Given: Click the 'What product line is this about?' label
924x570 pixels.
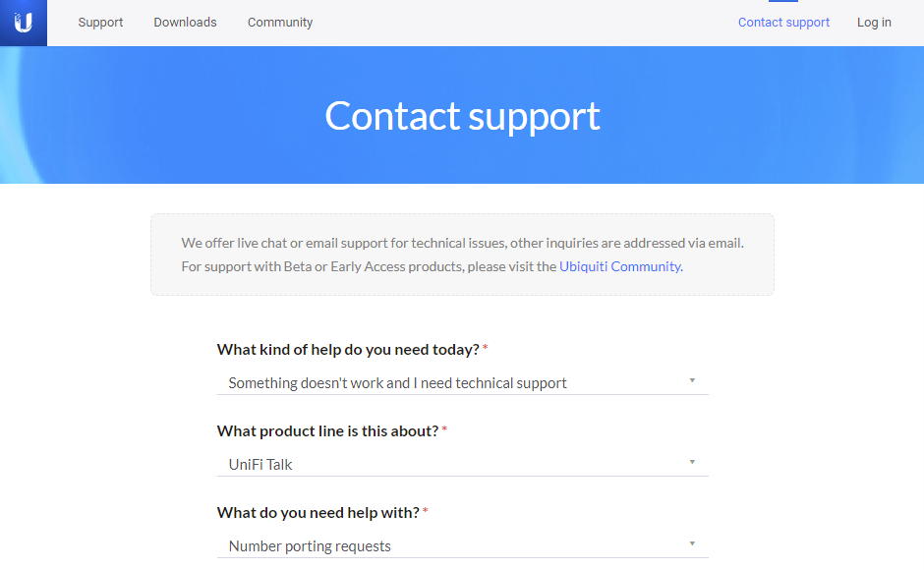Looking at the screenshot, I should tap(327, 430).
